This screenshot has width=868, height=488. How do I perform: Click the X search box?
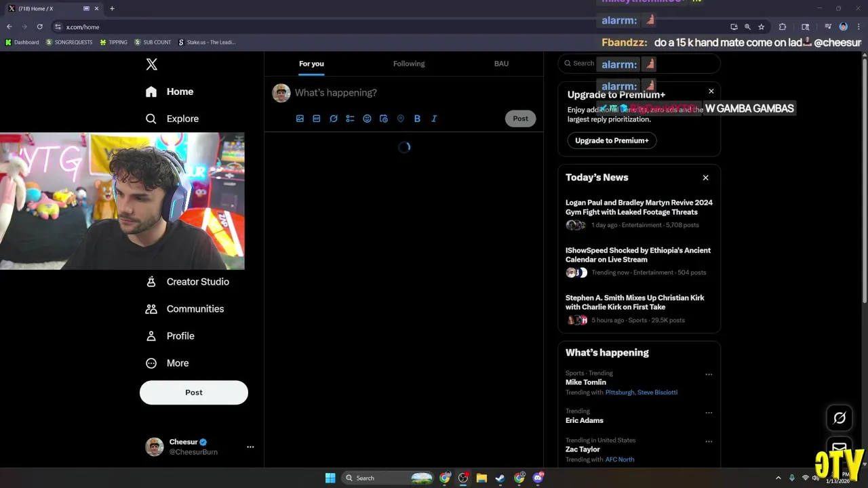pos(639,64)
